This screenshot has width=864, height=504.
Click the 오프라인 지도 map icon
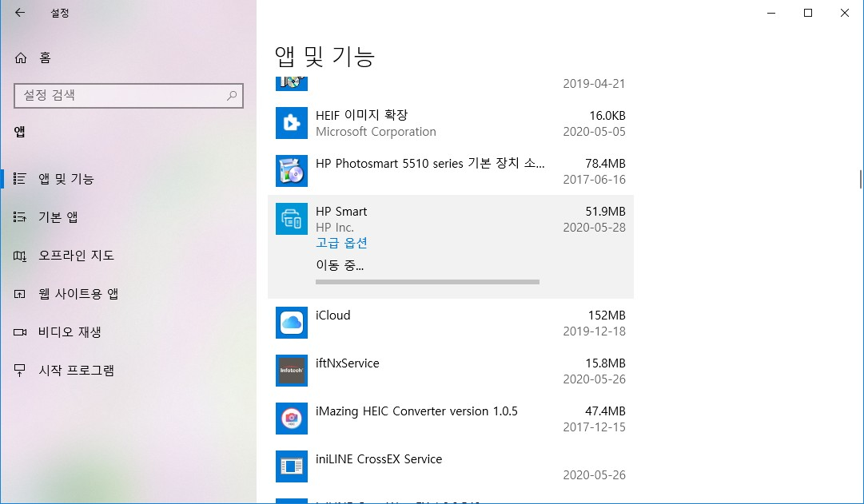[20, 256]
